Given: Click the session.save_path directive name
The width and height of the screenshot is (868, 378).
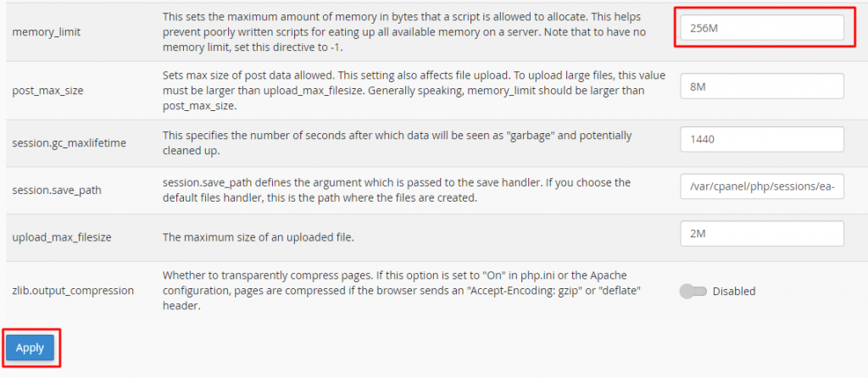Looking at the screenshot, I should 57,191.
